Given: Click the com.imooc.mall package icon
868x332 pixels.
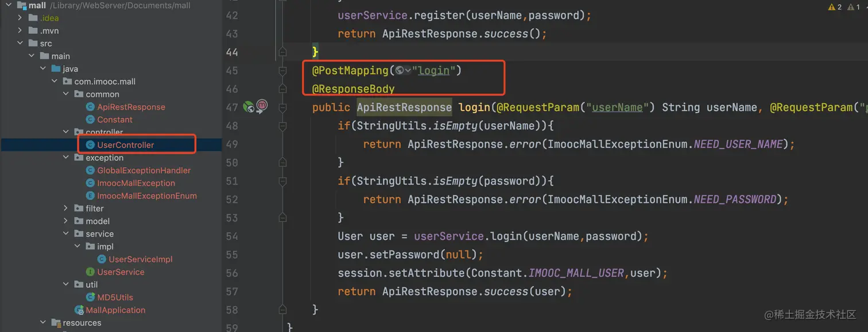Looking at the screenshot, I should [67, 81].
